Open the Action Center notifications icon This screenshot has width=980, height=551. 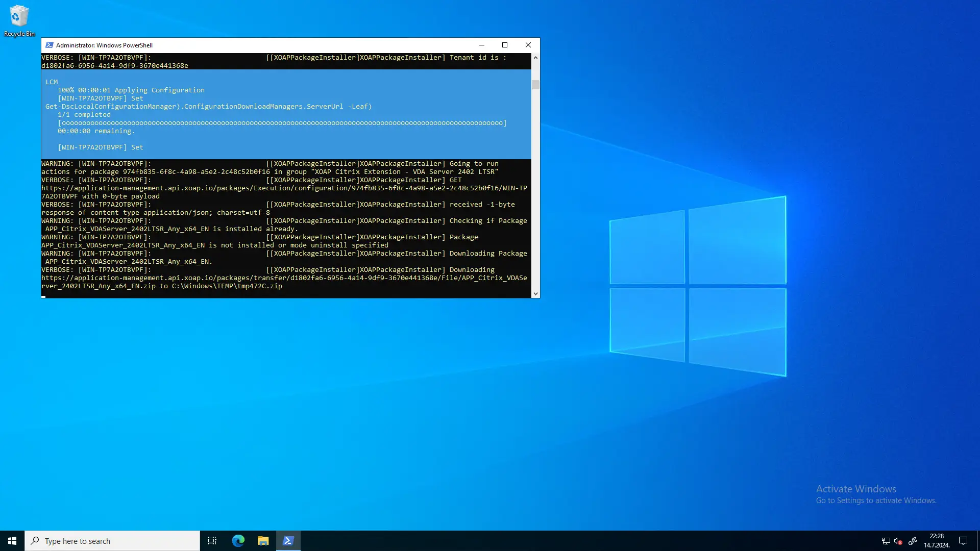tap(963, 541)
